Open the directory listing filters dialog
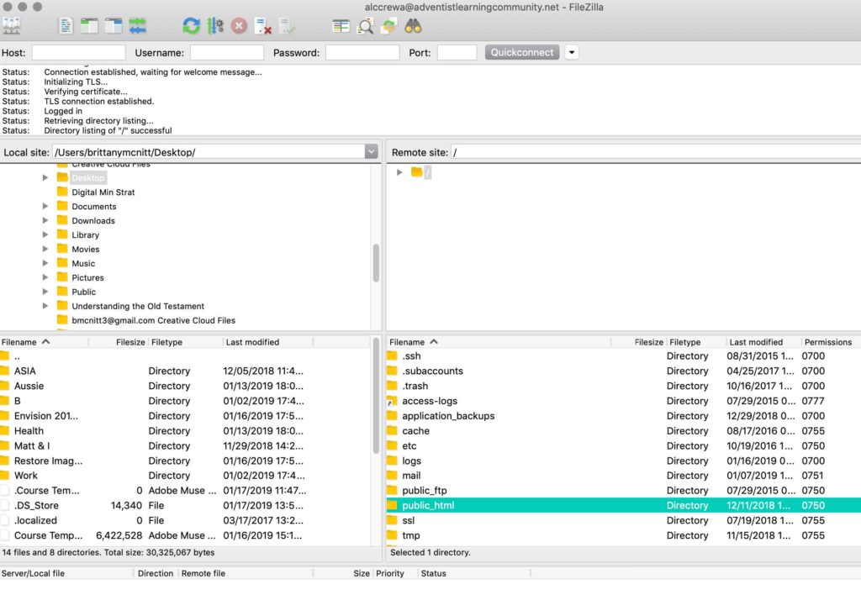This screenshot has height=616, width=861. (x=341, y=26)
